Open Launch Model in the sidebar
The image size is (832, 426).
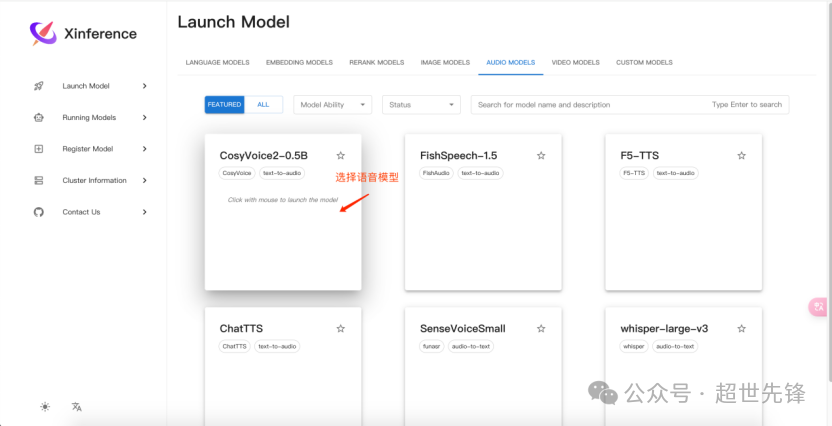(x=86, y=86)
